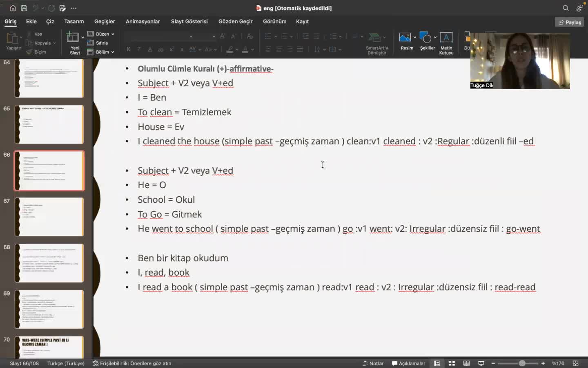Select slide 67 thumbnail

click(x=49, y=217)
